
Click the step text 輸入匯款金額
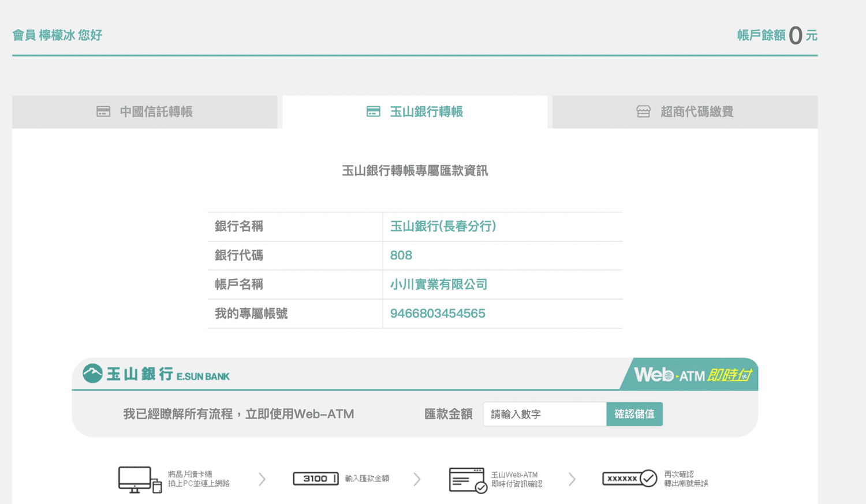click(367, 479)
